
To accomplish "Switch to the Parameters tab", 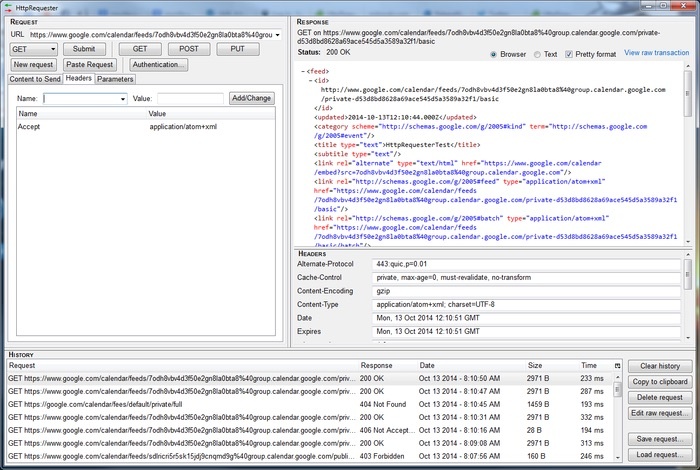I will coord(115,79).
